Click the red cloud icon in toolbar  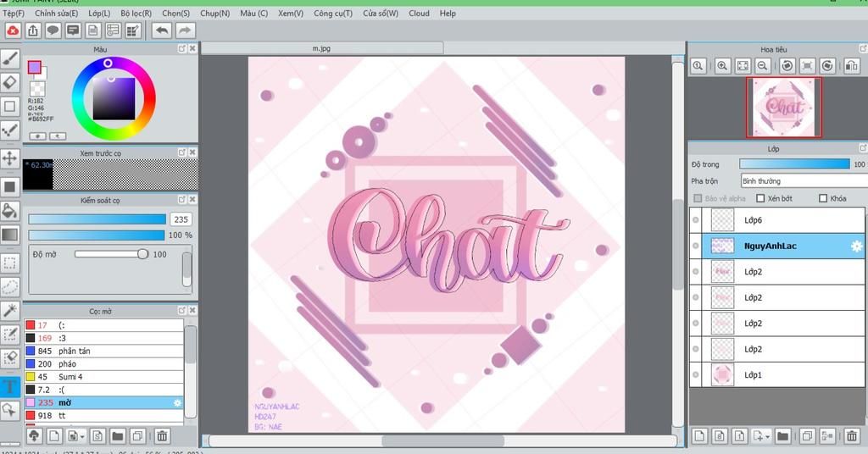pos(13,30)
